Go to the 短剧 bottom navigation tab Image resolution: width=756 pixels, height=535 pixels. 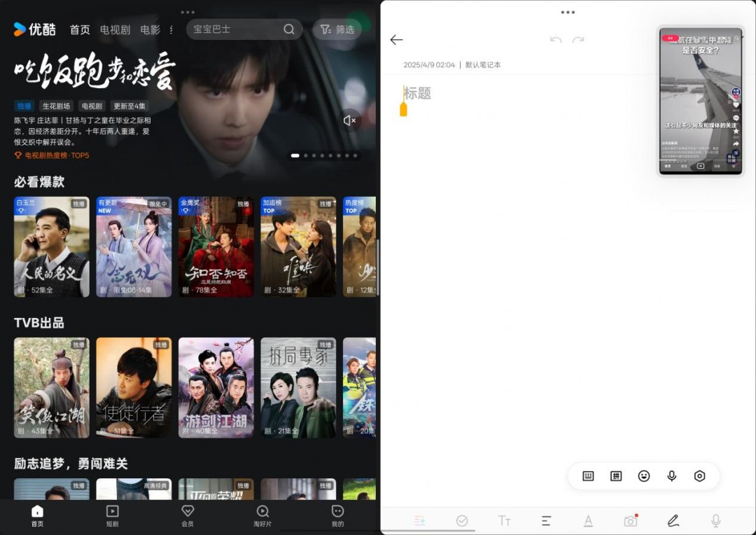[112, 515]
